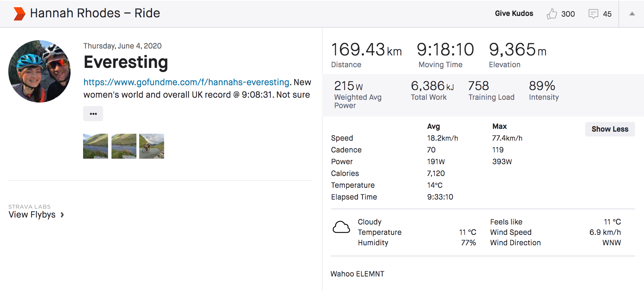644x291 pixels.
Task: Open the first ride photo thumbnail
Action: pos(96,146)
